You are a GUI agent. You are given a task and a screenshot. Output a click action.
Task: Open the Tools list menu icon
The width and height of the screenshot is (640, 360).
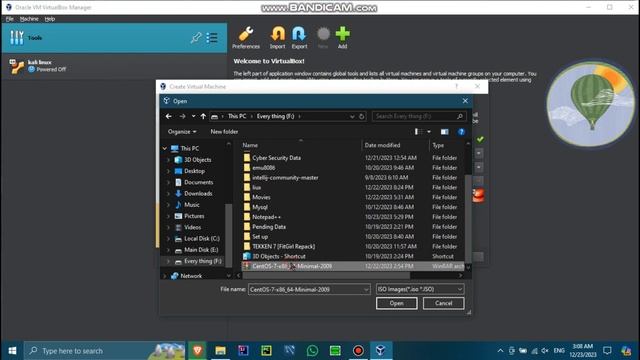coord(212,38)
